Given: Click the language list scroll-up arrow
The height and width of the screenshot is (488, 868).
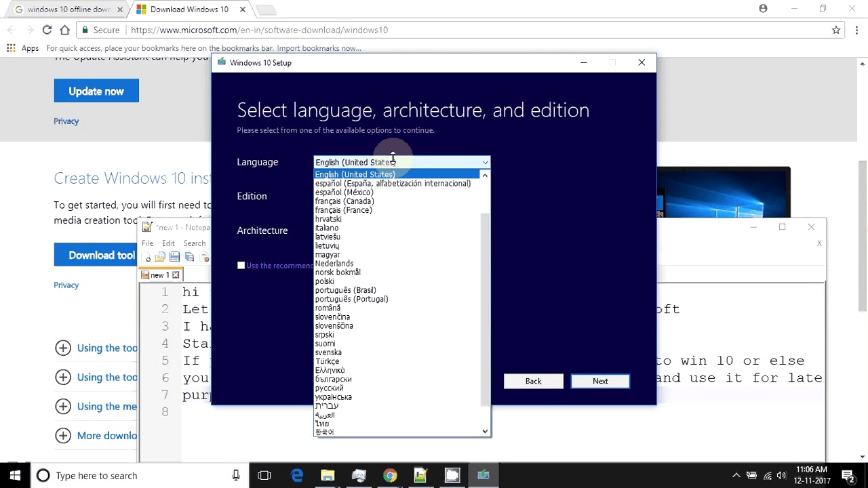Looking at the screenshot, I should pos(485,175).
